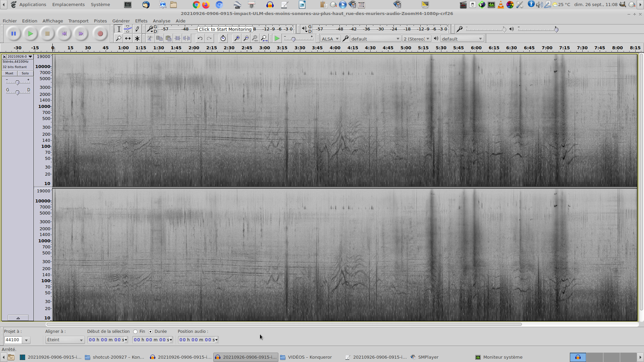Select the Envelope tool

point(128,29)
